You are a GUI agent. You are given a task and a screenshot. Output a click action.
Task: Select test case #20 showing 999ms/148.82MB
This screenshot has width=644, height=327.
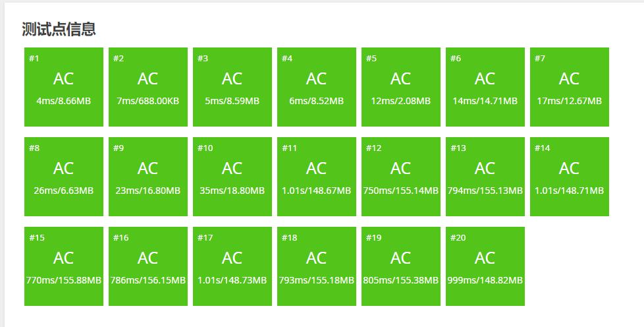click(x=485, y=266)
